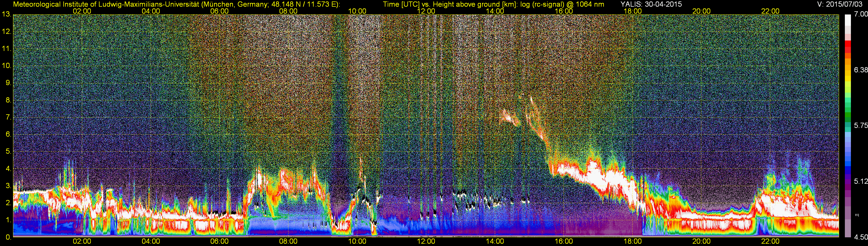Image resolution: width=868 pixels, height=246 pixels.
Task: Click the 12. km height axis label
Action: pyautogui.click(x=7, y=32)
